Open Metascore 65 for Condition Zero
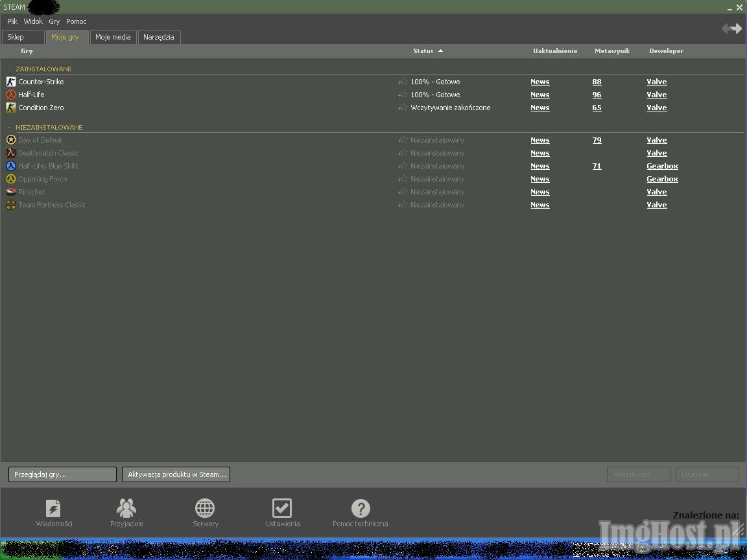Viewport: 747px width, 560px height. tap(597, 108)
